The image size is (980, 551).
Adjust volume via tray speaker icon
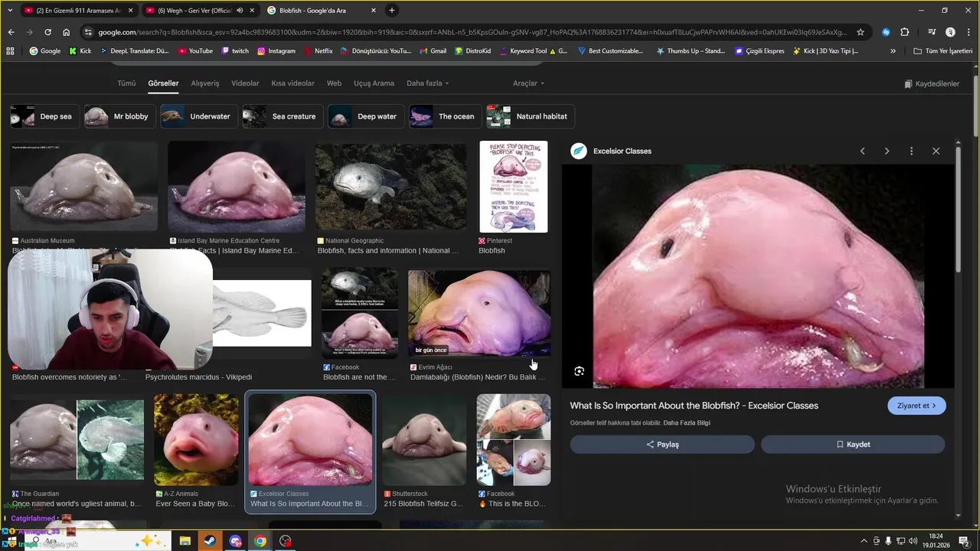click(913, 541)
